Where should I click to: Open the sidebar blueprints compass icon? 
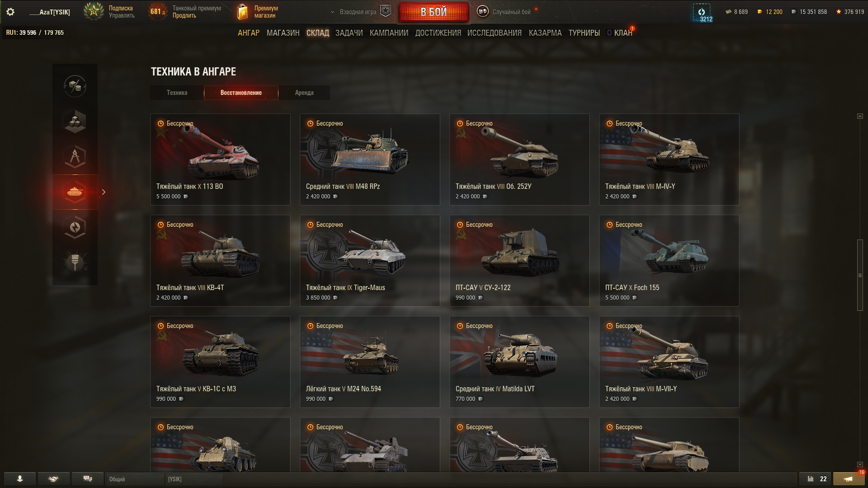(75, 156)
